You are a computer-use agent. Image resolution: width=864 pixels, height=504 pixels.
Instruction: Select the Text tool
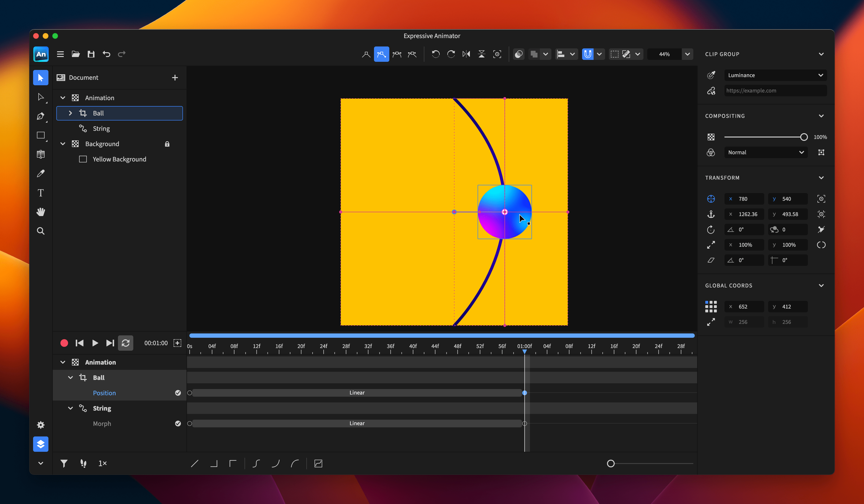point(41,193)
